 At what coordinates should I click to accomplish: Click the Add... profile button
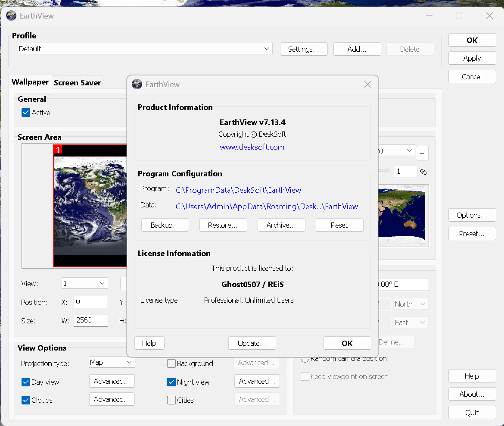pos(357,49)
